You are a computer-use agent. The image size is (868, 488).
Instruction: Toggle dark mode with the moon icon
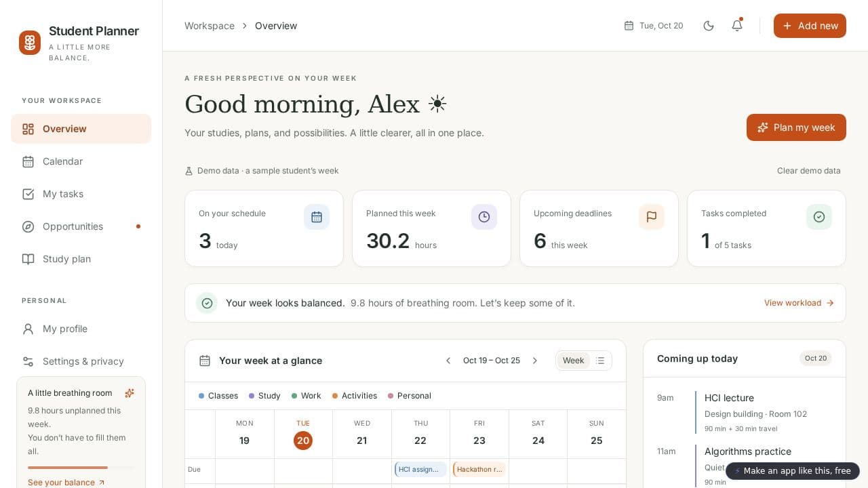pyautogui.click(x=709, y=26)
